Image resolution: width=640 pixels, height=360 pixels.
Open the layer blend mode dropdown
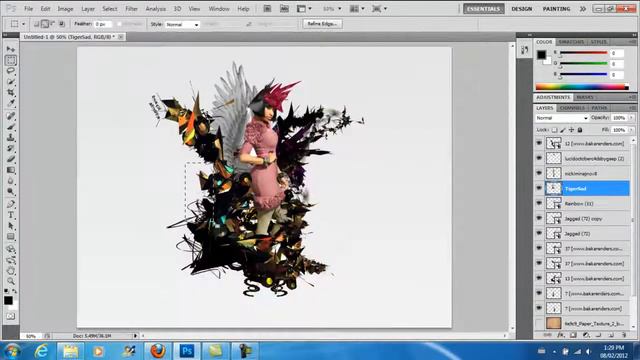point(562,118)
